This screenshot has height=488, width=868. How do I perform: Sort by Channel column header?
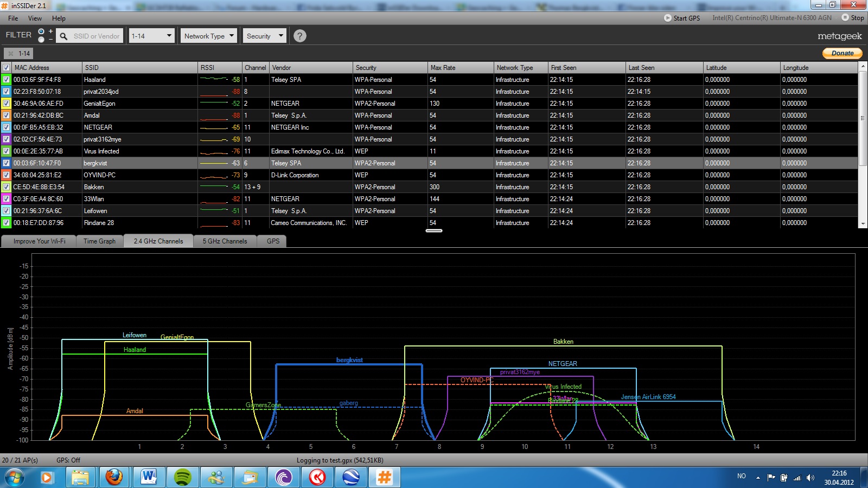tap(256, 68)
